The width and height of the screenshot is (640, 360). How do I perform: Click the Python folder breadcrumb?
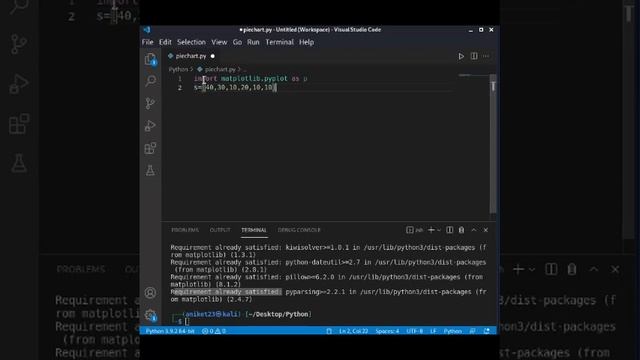[x=178, y=69]
